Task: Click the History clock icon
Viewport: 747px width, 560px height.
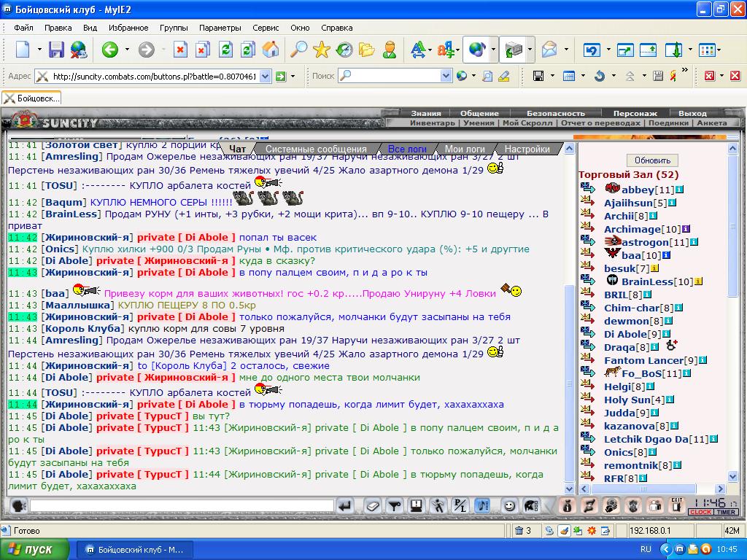Action: [344, 49]
